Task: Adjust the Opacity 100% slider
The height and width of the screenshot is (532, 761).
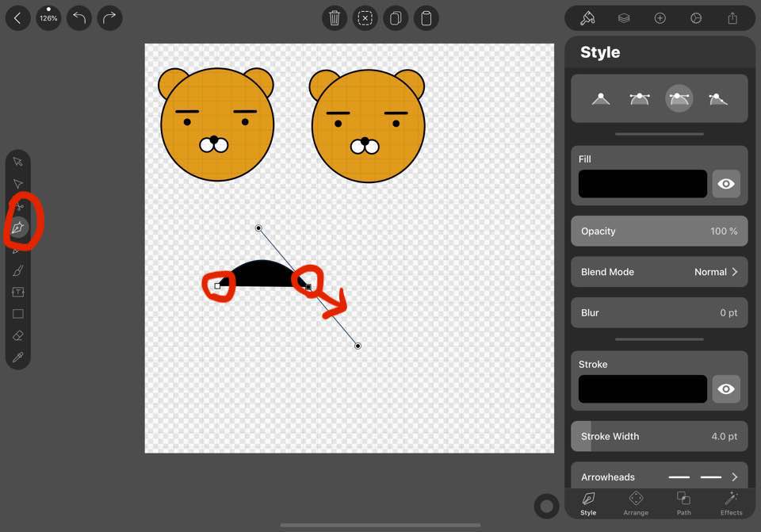Action: (659, 231)
